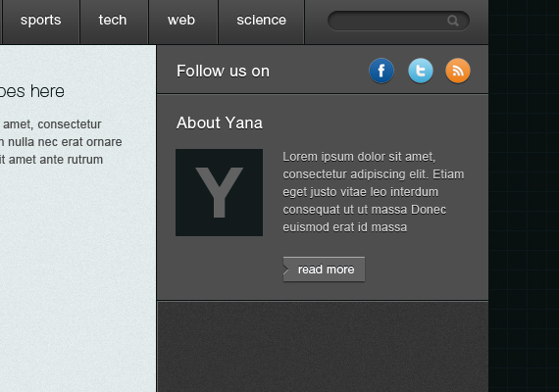The image size is (559, 392).
Task: Select the web menu item
Action: pyautogui.click(x=181, y=21)
